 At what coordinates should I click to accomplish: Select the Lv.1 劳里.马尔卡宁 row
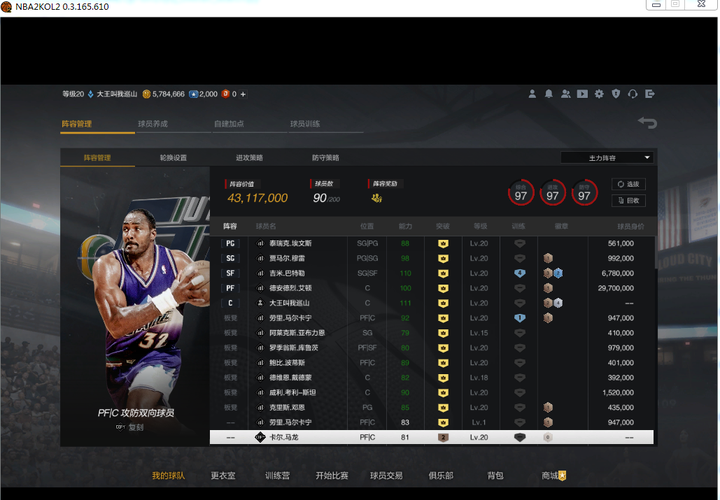coord(432,422)
